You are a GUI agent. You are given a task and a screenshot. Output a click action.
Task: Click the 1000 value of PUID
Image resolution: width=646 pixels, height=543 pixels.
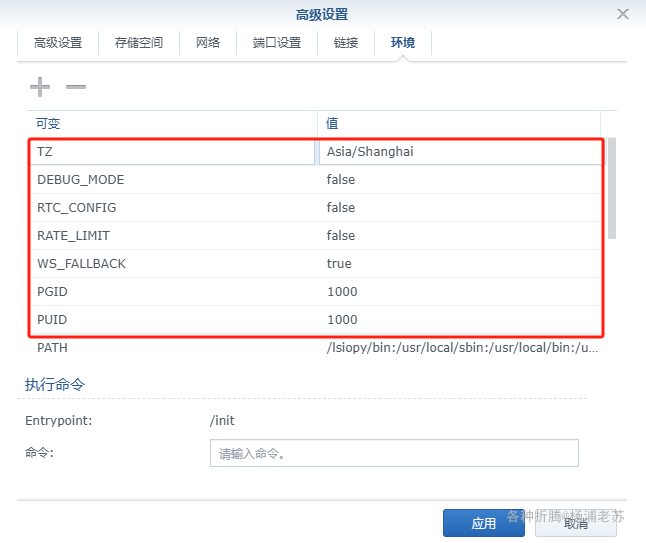click(x=342, y=320)
